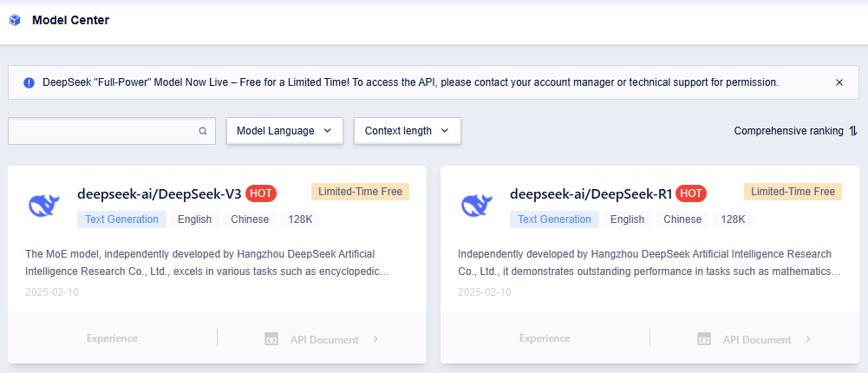Click the HOT badge on DeepSeek-R1
The width and height of the screenshot is (868, 373).
pyautogui.click(x=691, y=193)
